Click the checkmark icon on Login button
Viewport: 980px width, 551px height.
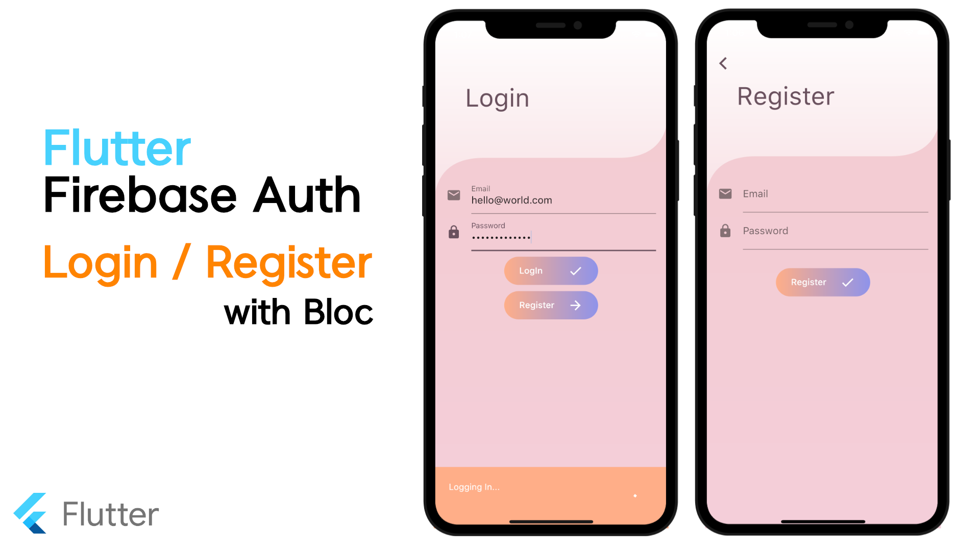pyautogui.click(x=575, y=270)
